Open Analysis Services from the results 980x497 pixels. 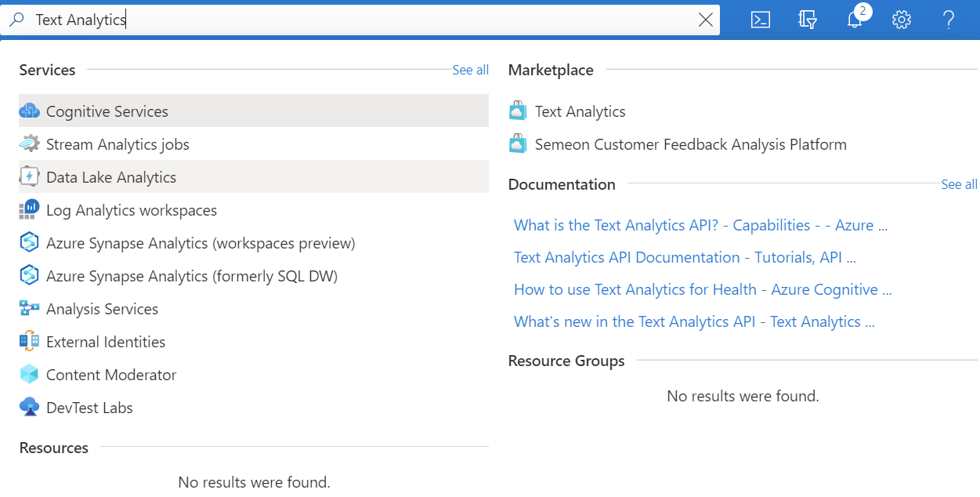click(x=102, y=309)
